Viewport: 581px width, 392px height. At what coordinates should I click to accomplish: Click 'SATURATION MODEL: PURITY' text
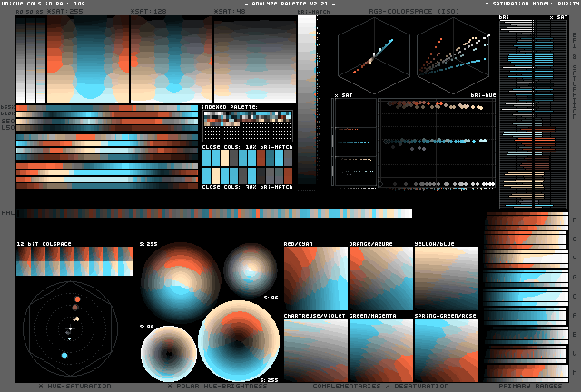(533, 4)
